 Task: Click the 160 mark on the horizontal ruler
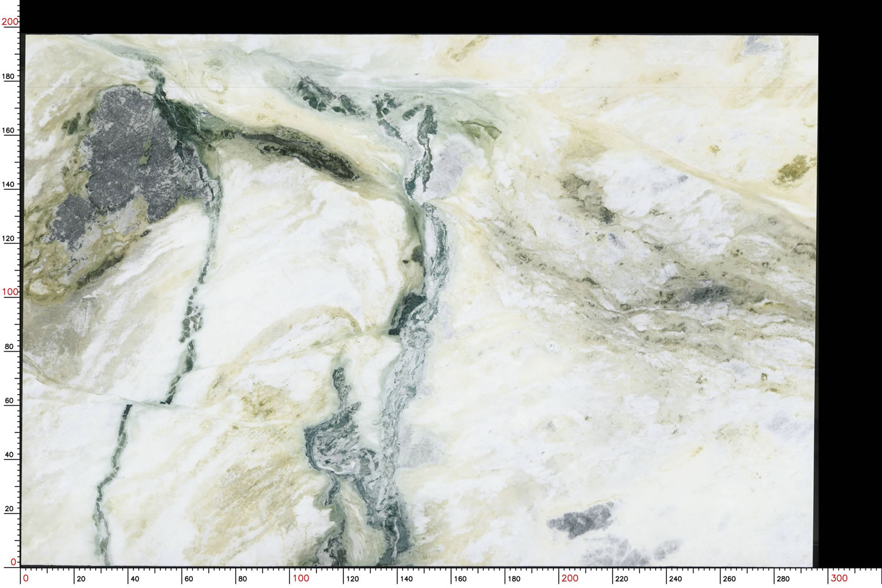point(460,579)
